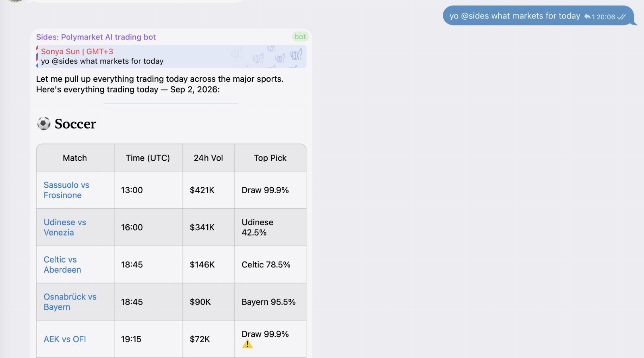The width and height of the screenshot is (644, 358).
Task: Jump to quoted Sonya Sun reply message
Action: [171, 56]
